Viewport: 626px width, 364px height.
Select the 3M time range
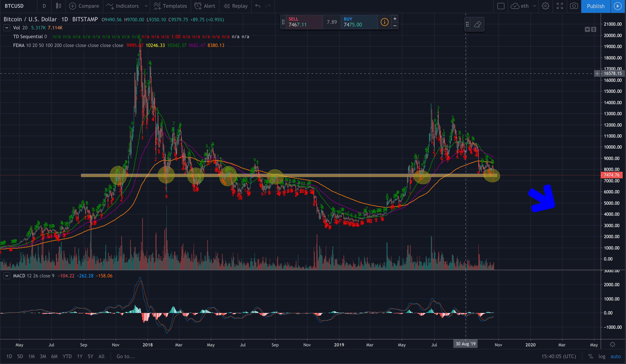coord(43,356)
